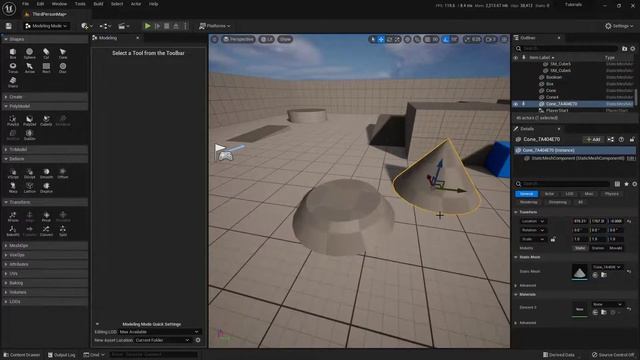Expand the UVs section
Image resolution: width=640 pixels, height=360 pixels.
pos(44,273)
